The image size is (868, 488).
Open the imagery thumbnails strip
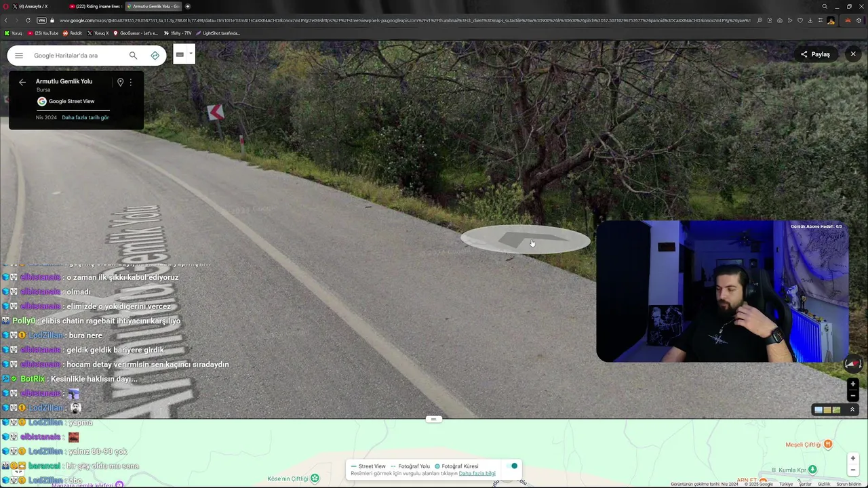click(827, 409)
